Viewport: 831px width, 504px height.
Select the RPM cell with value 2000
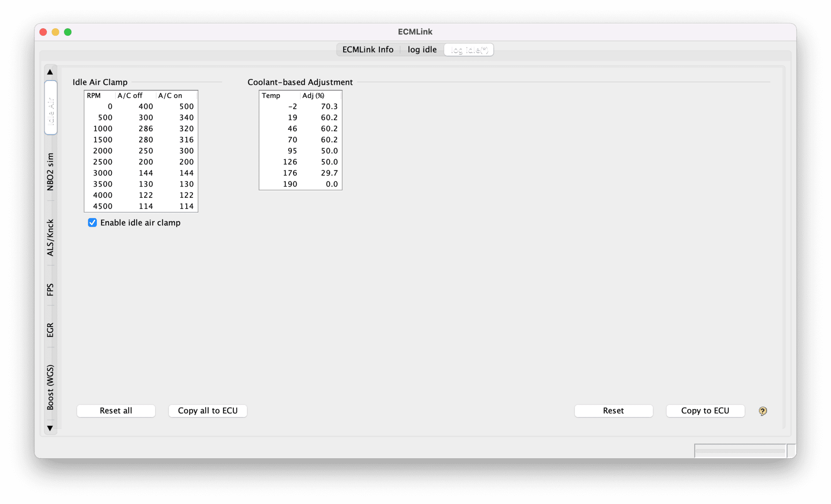pyautogui.click(x=100, y=151)
